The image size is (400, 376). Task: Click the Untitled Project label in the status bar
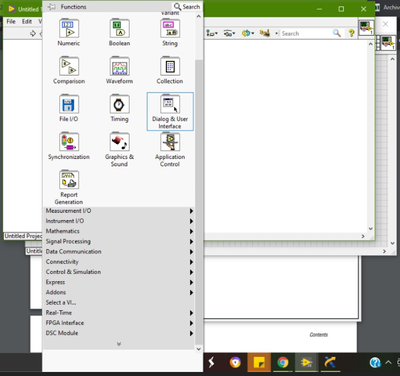pos(23,236)
